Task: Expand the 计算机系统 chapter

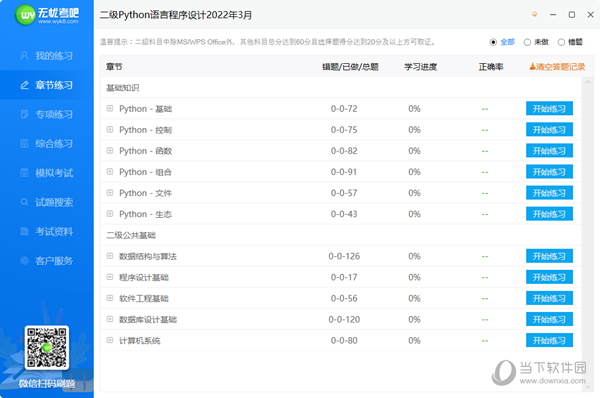Action: coord(110,340)
